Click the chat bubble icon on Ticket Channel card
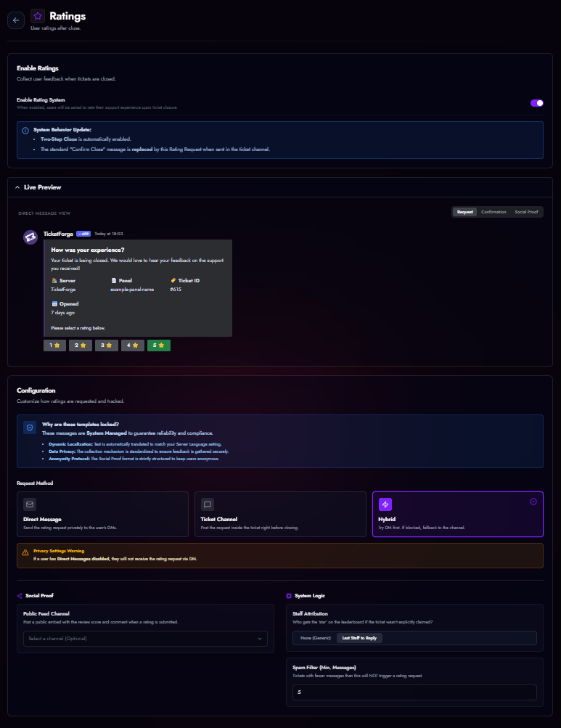The width and height of the screenshot is (561, 728). 207,504
